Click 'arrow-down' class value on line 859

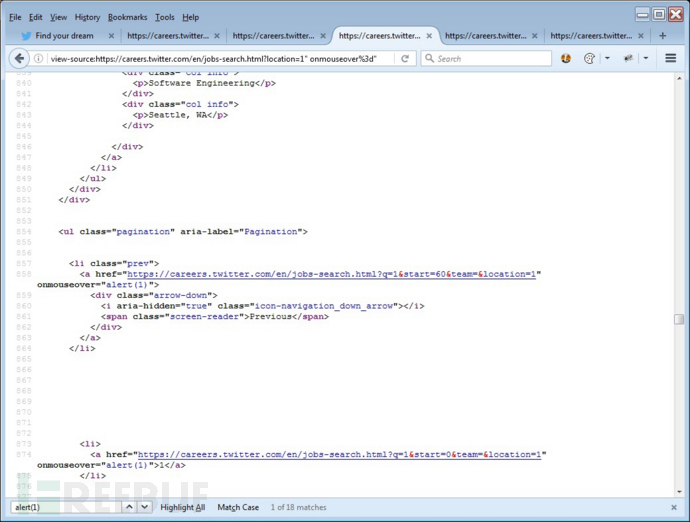(180, 295)
